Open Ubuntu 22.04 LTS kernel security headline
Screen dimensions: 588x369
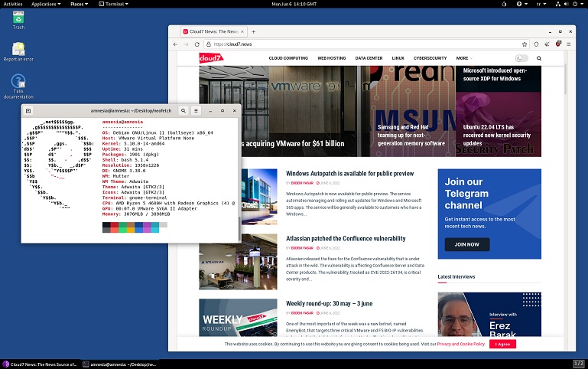496,136
